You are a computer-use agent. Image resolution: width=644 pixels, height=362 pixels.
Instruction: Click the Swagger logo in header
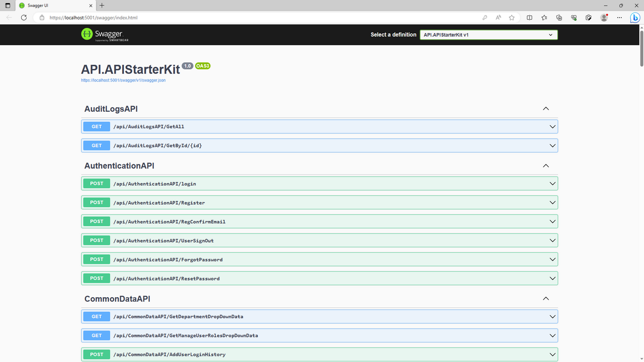pyautogui.click(x=105, y=34)
